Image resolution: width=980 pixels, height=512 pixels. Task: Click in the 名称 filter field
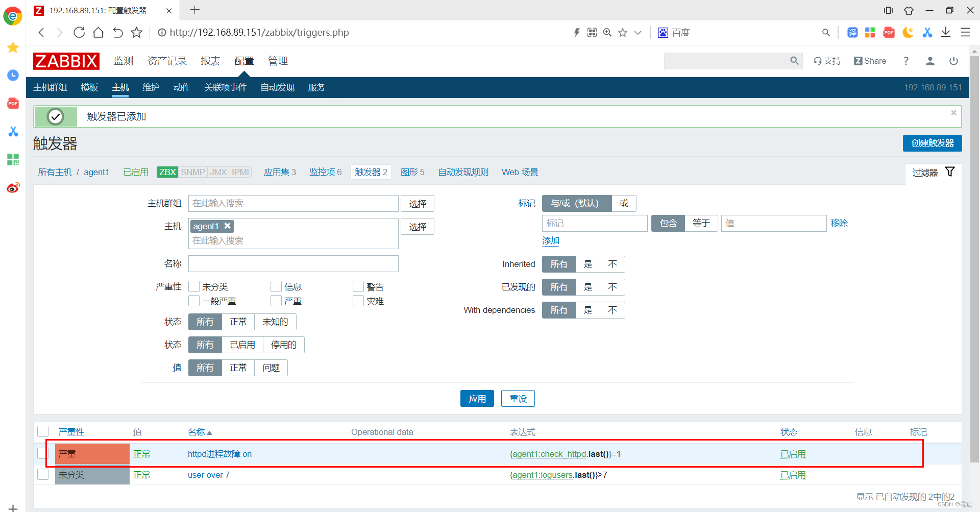coord(293,263)
